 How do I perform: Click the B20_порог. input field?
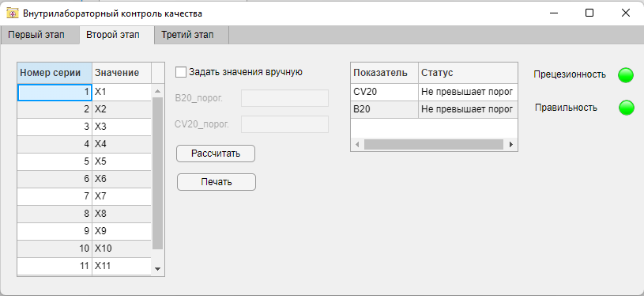(284, 98)
